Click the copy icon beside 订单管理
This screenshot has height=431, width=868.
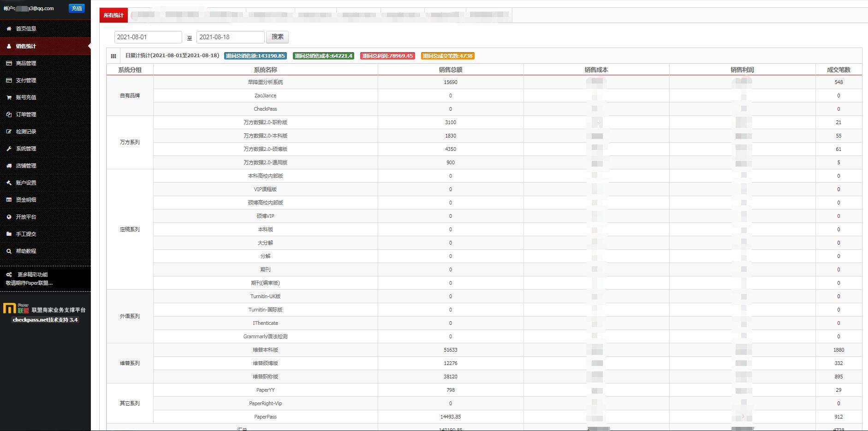coord(9,114)
